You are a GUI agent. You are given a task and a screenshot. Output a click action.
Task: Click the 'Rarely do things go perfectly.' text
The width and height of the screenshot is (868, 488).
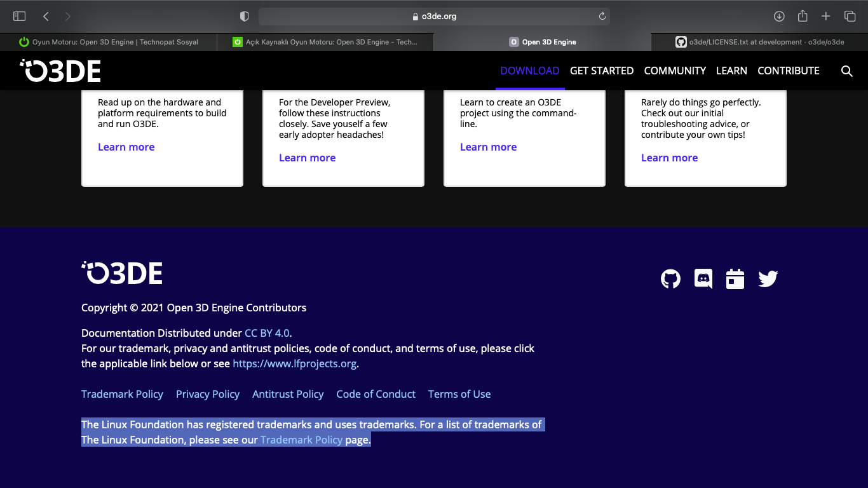(x=701, y=102)
